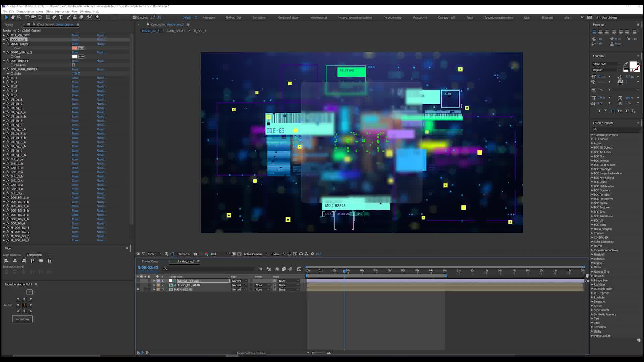Show channel and color management icon
Image resolution: width=644 pixels, height=362 pixels.
(x=206, y=254)
